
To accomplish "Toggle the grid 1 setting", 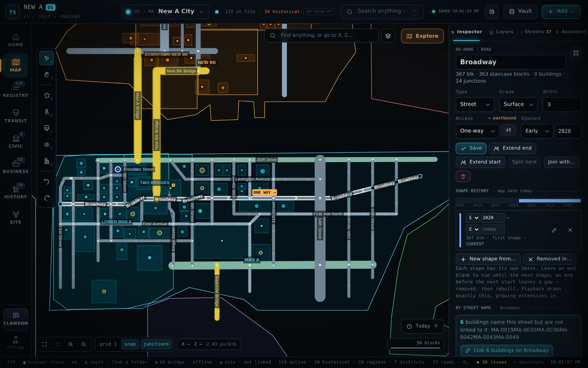I will [108, 344].
